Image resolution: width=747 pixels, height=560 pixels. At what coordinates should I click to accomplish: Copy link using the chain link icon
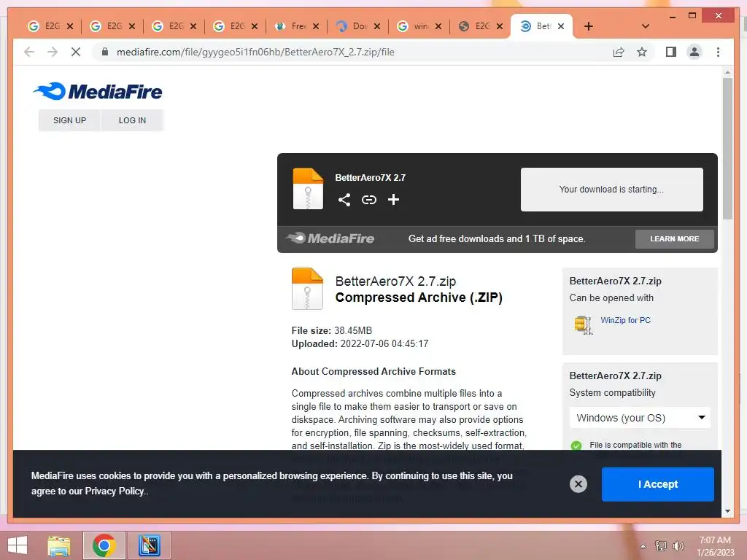point(368,200)
